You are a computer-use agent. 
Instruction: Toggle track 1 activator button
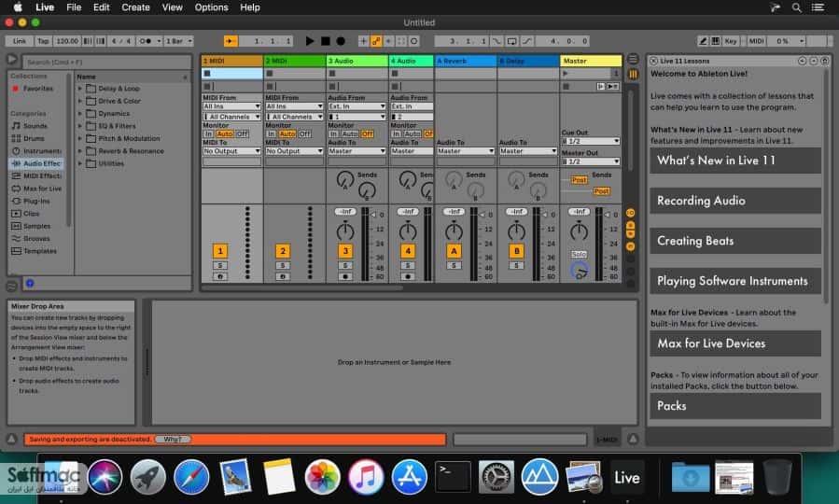click(220, 251)
